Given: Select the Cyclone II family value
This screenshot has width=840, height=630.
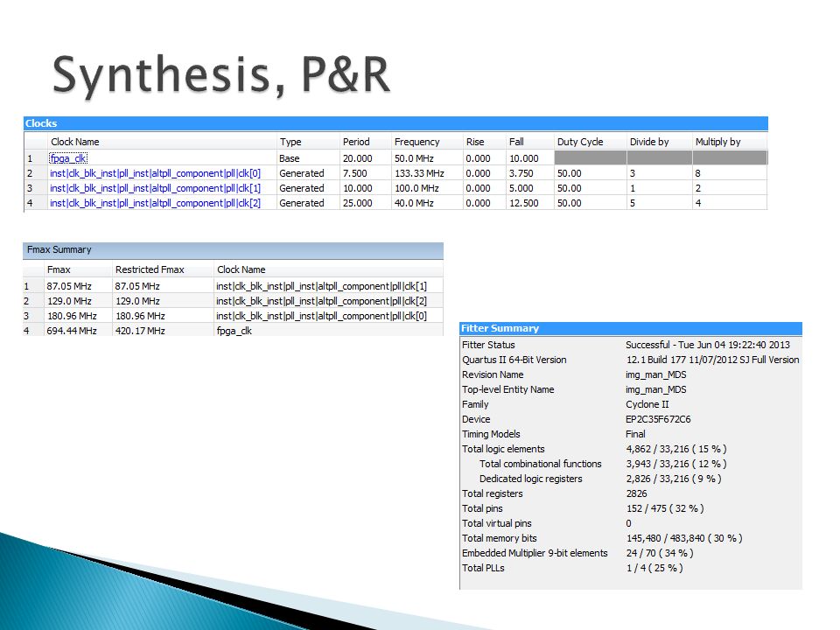Looking at the screenshot, I should point(647,405).
